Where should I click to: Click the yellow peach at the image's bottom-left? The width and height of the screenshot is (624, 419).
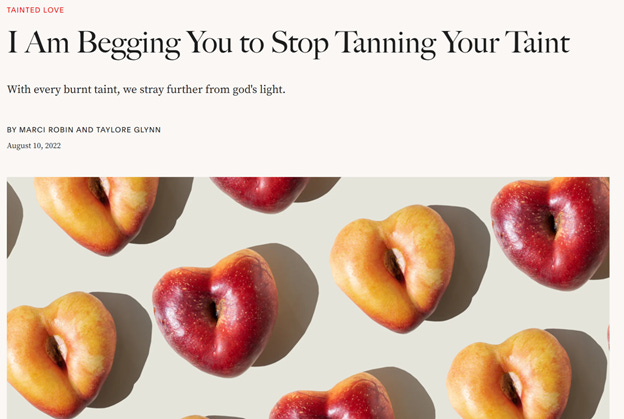click(61, 354)
